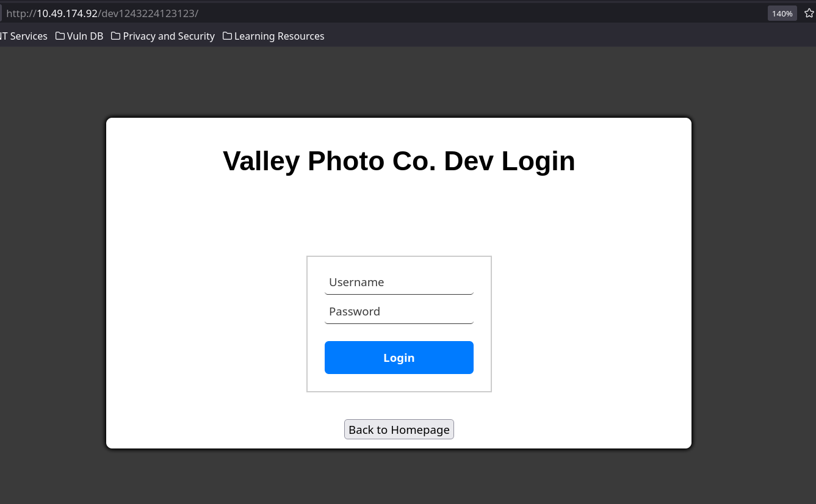Open the Learning Resources bookmarks folder
This screenshot has width=816, height=504.
coord(273,36)
